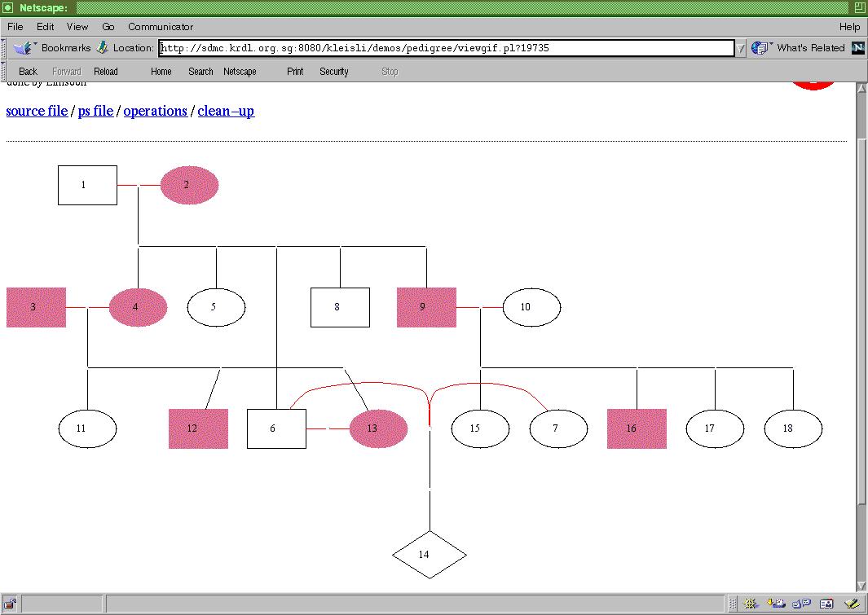Click the Security toolbar button
The height and width of the screenshot is (615, 868).
pyautogui.click(x=334, y=72)
